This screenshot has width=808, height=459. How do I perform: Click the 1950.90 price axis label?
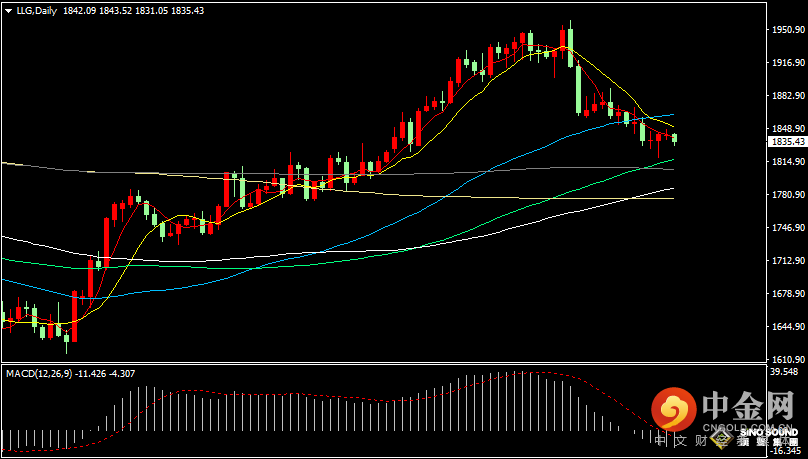tap(788, 30)
